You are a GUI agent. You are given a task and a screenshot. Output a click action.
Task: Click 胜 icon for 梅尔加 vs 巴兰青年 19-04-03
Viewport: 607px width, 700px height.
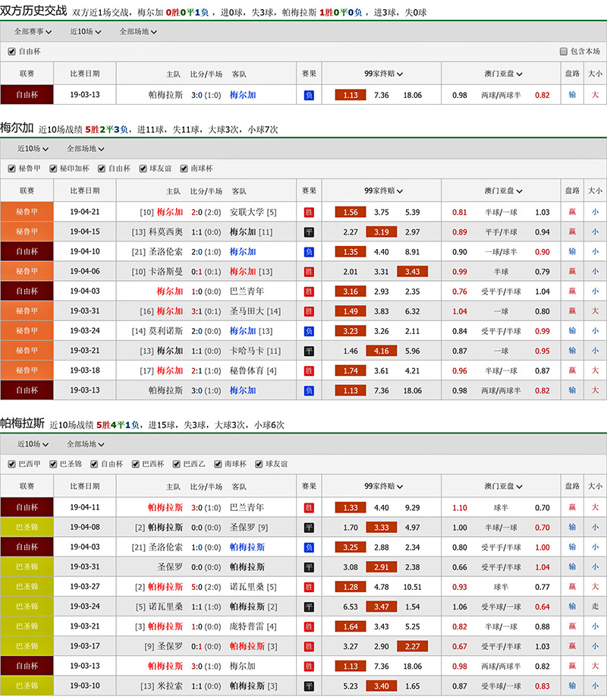click(x=309, y=292)
